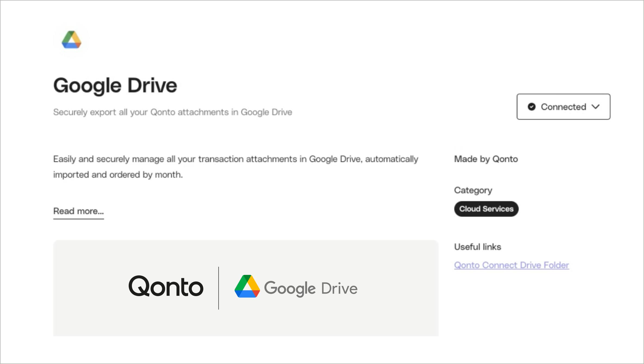Expand the description via Read more
This screenshot has height=364, width=644.
(x=78, y=211)
